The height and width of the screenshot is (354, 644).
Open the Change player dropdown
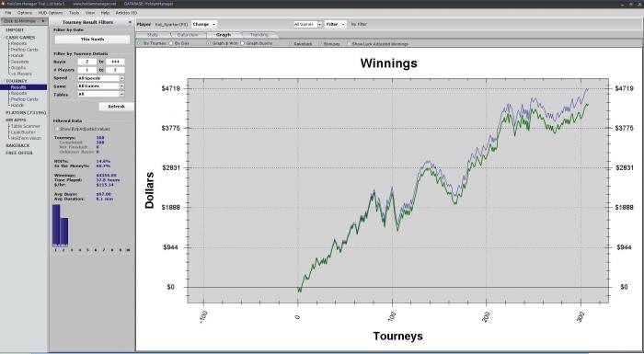point(204,24)
